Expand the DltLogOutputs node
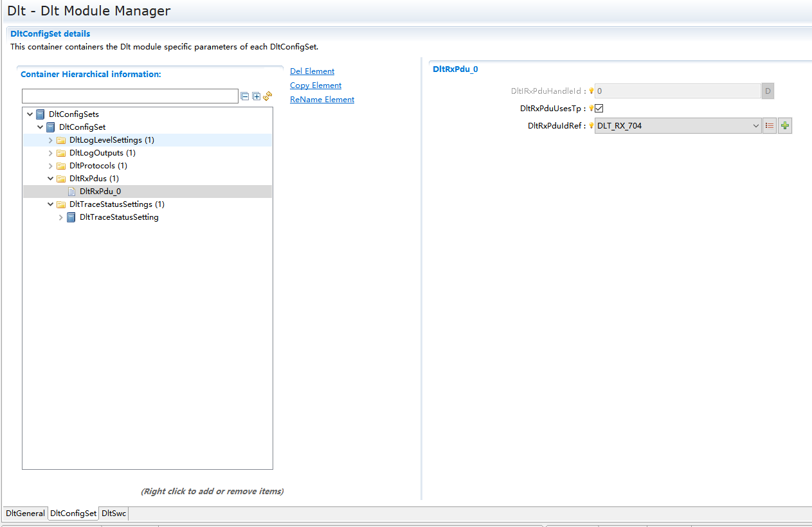 coord(51,153)
